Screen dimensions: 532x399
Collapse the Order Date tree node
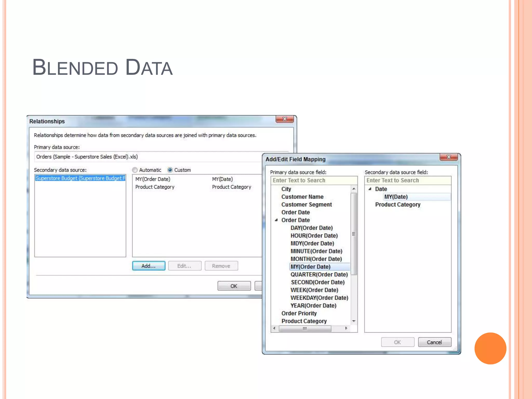click(276, 220)
